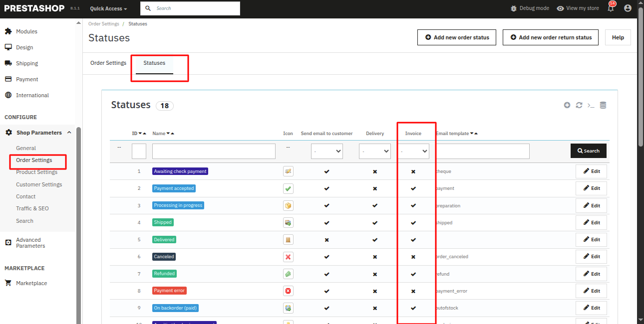The height and width of the screenshot is (324, 644).
Task: Toggle delivery for Refunded row
Action: click(x=375, y=274)
